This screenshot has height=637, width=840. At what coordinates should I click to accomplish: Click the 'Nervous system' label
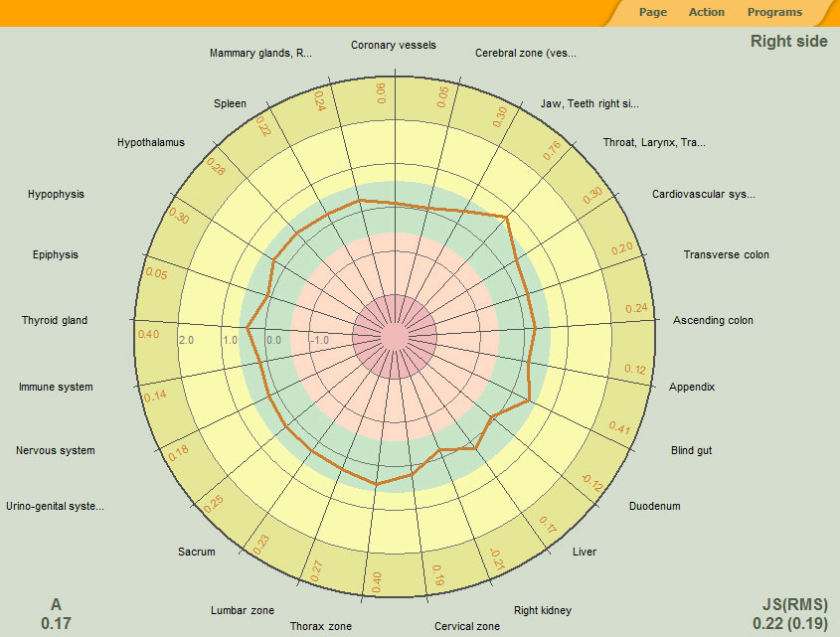click(56, 450)
